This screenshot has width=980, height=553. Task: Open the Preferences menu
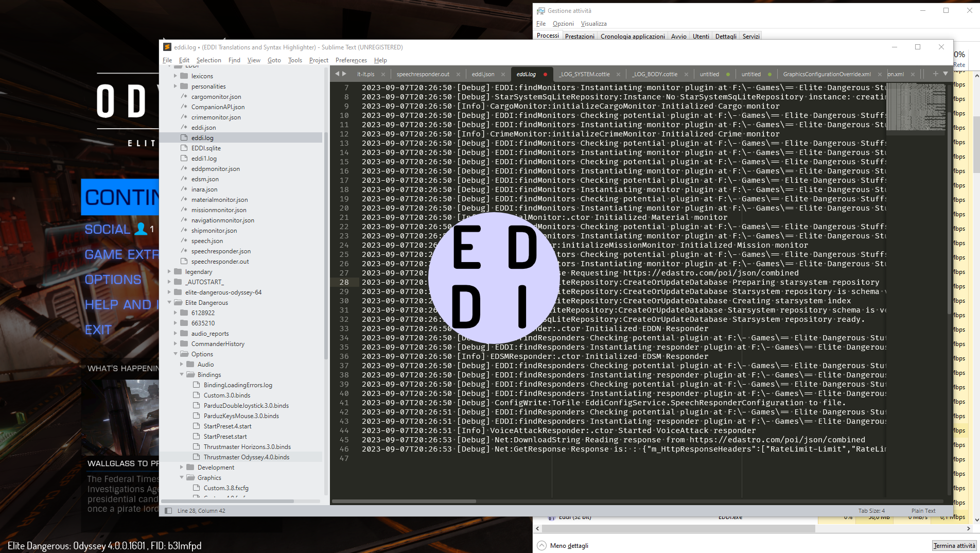click(x=351, y=60)
